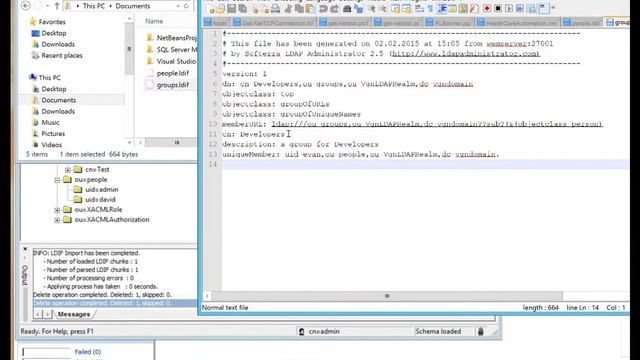
Task: Click the Playback Macro icon
Action: tap(509, 8)
